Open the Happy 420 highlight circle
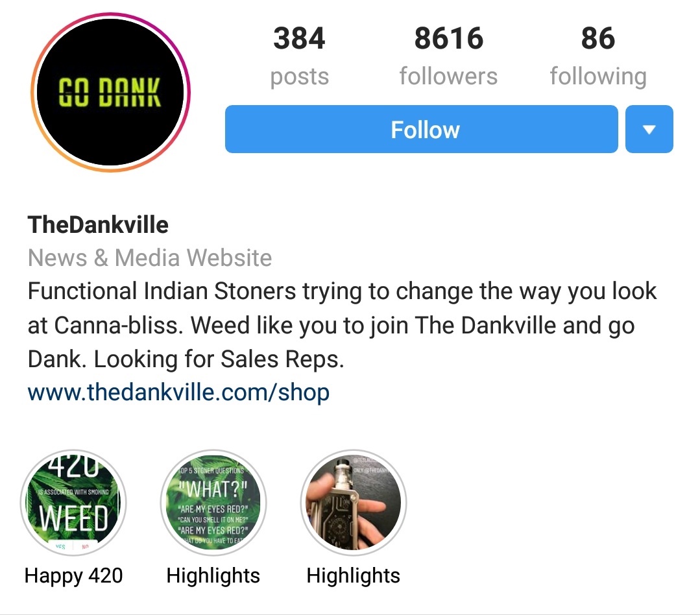 click(x=73, y=503)
